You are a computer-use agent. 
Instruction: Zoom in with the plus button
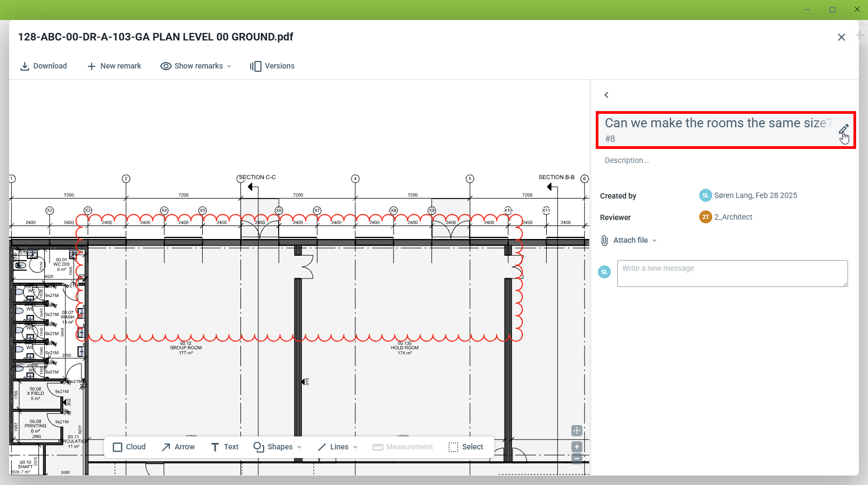577,447
